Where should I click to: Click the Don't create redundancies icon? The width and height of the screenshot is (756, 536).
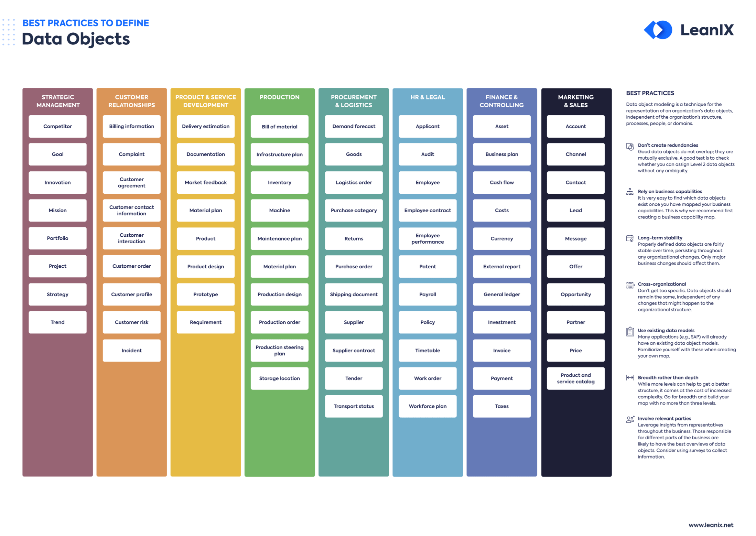(629, 147)
